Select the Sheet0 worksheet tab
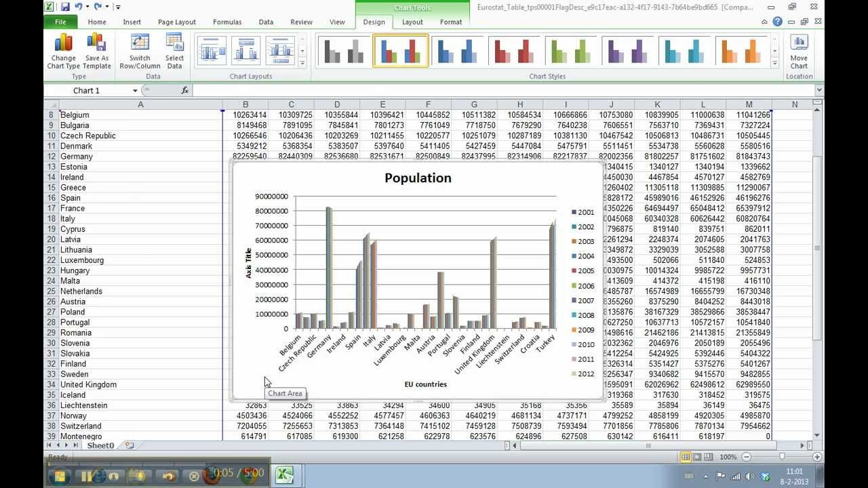Screen dimensions: 868x488 (100, 445)
